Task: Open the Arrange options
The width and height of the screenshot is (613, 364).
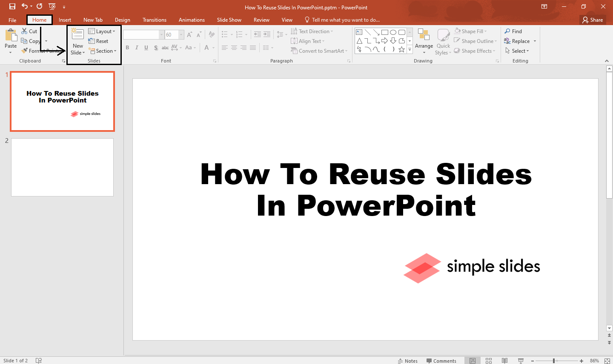Action: [x=424, y=41]
